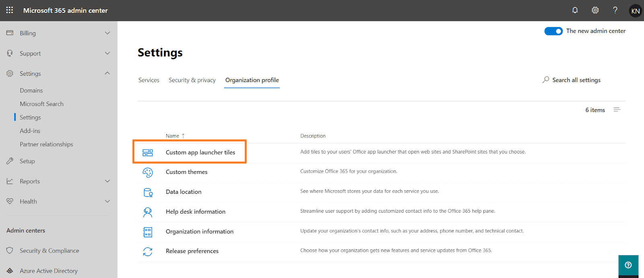644x278 pixels.
Task: Open Help desk information setting
Action: pyautogui.click(x=196, y=212)
